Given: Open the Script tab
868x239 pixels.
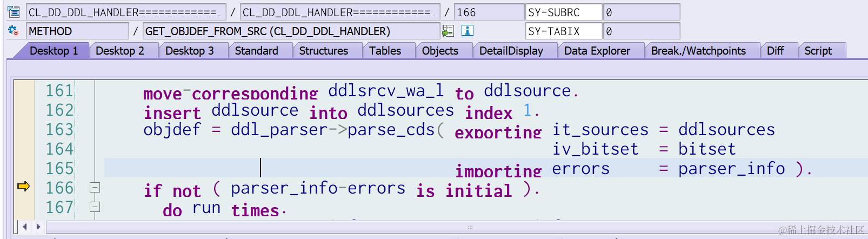Looking at the screenshot, I should pyautogui.click(x=818, y=51).
